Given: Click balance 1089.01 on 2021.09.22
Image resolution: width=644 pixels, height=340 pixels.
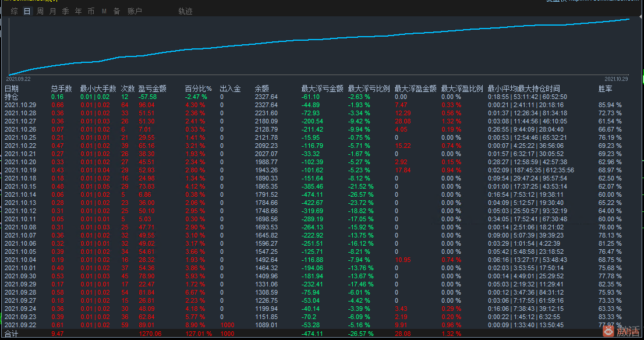Looking at the screenshot, I should [x=266, y=325].
